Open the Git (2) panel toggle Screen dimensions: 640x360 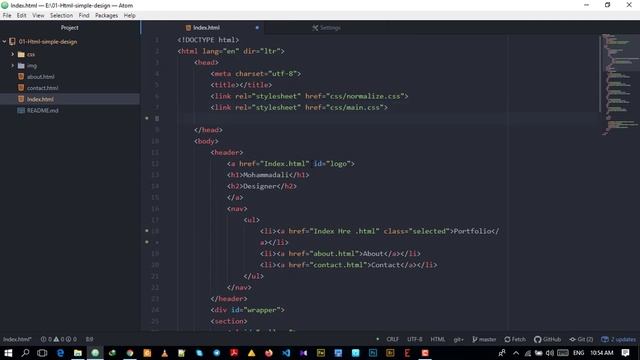[581, 339]
